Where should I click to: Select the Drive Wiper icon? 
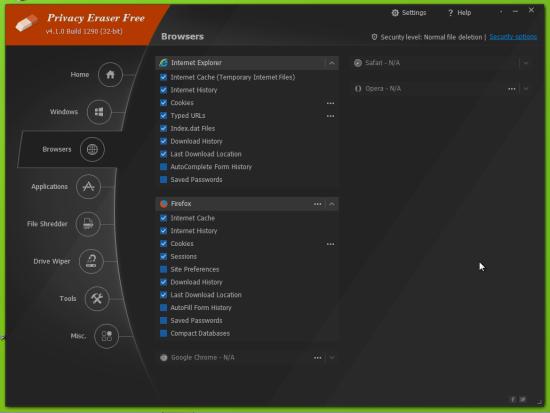click(91, 261)
